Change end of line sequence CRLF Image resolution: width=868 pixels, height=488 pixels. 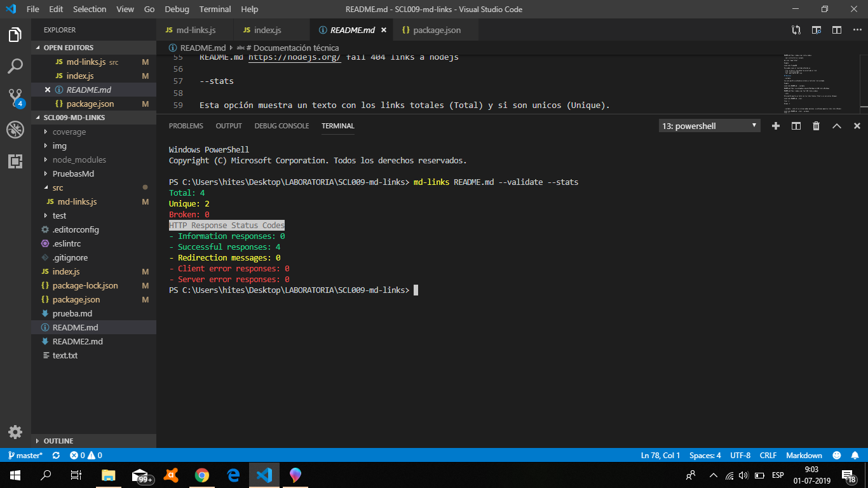[x=768, y=456]
